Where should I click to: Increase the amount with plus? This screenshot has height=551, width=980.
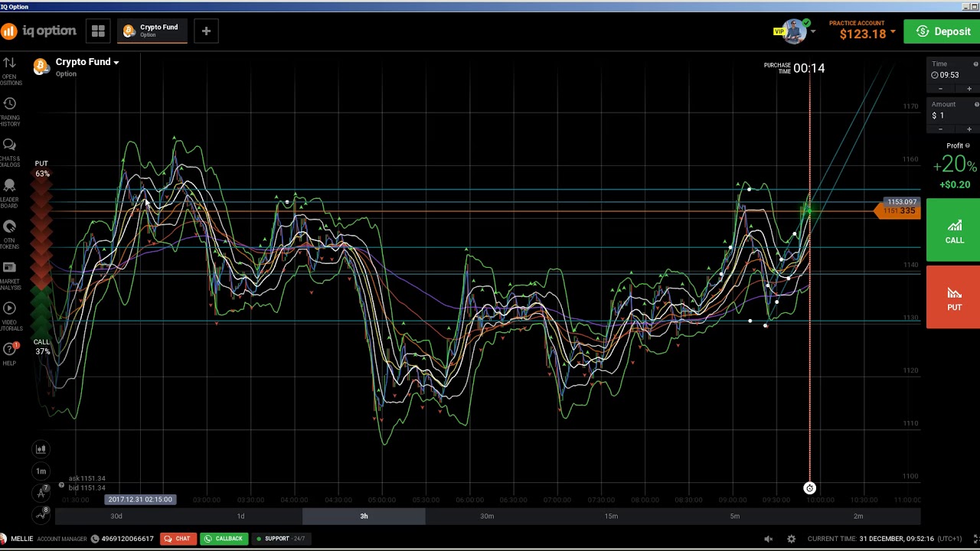tap(969, 129)
